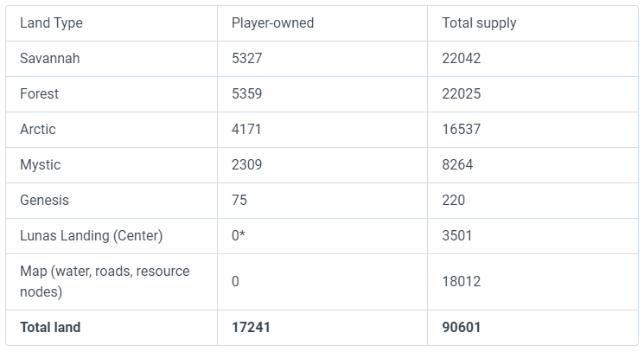Click Genesis player-owned value 75
Image resolution: width=644 pixels, height=352 pixels.
[x=239, y=200]
